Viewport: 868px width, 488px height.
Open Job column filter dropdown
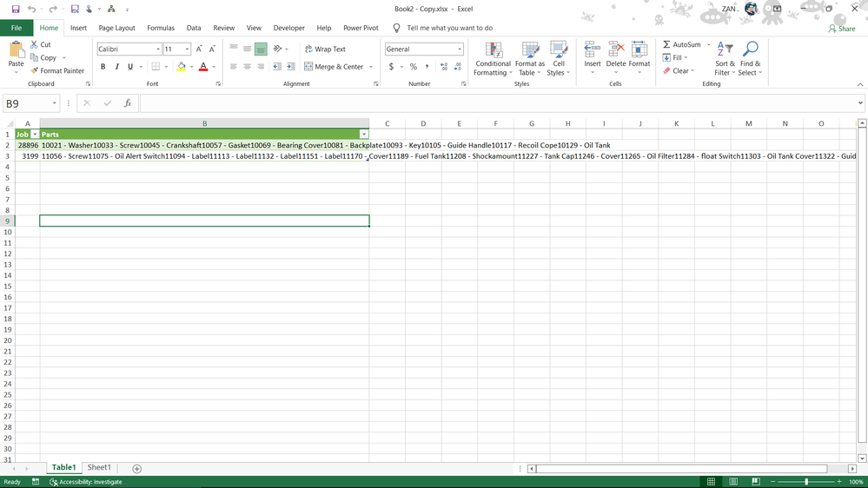click(x=35, y=135)
